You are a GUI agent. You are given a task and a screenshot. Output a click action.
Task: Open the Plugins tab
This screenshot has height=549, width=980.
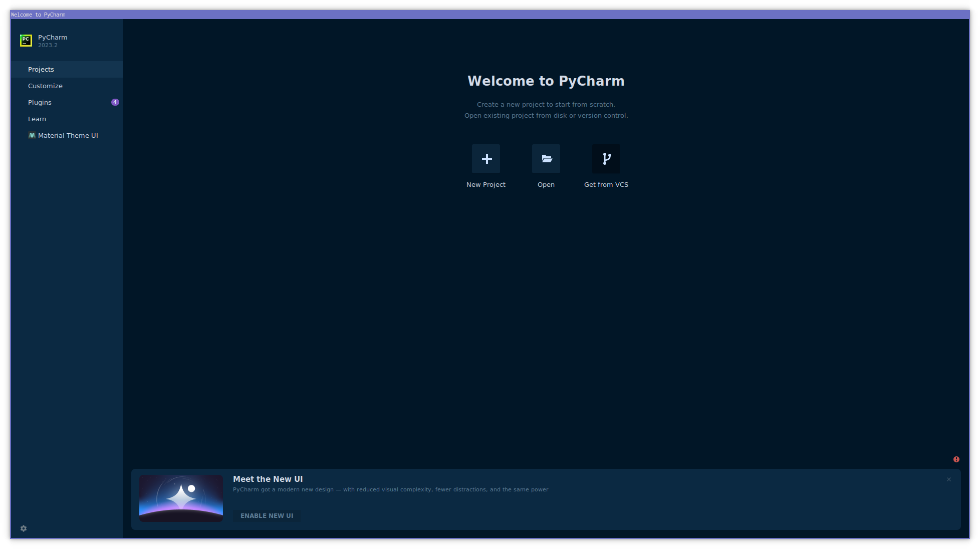pos(67,102)
